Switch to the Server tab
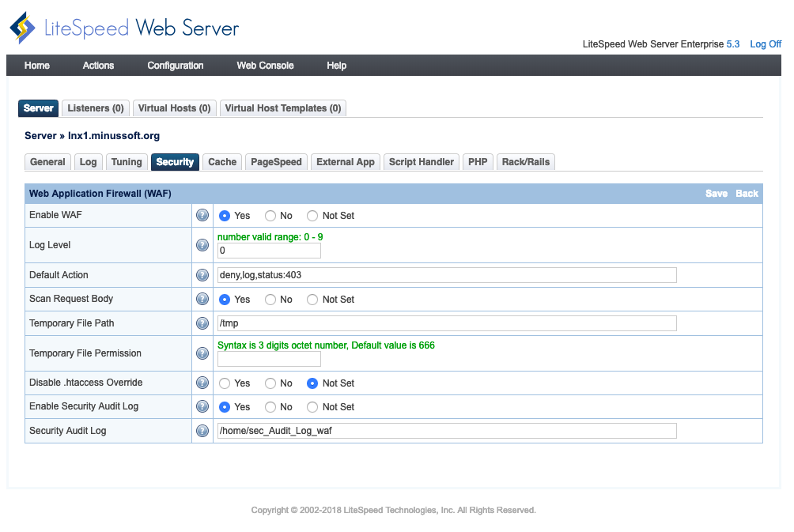This screenshot has height=532, width=794. [39, 108]
